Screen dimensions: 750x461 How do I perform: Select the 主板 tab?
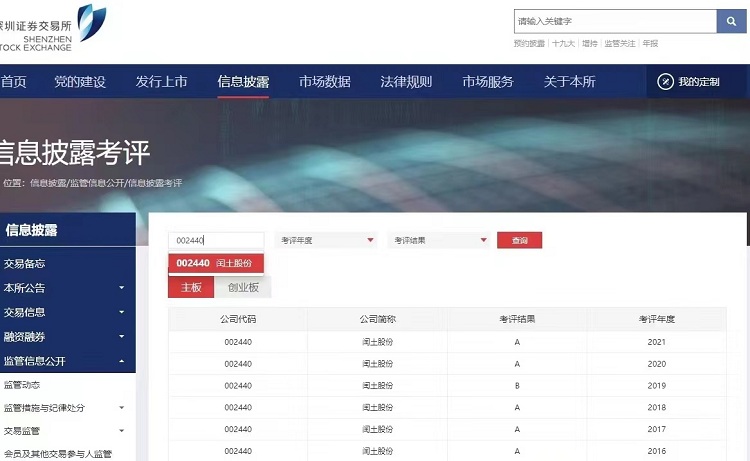coord(191,287)
